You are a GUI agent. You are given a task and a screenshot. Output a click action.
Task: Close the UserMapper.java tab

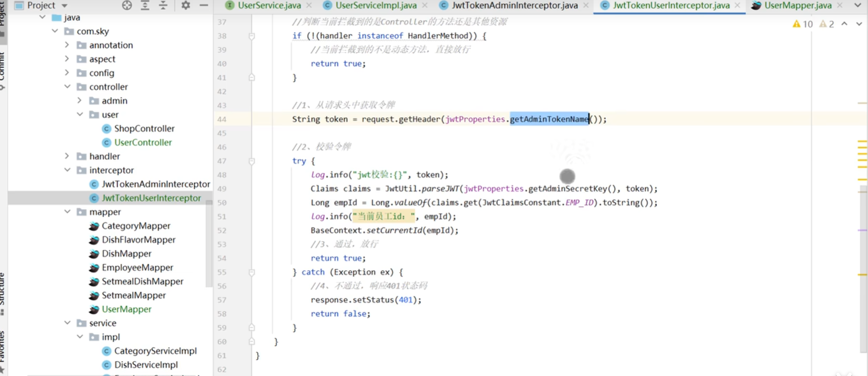coord(840,6)
